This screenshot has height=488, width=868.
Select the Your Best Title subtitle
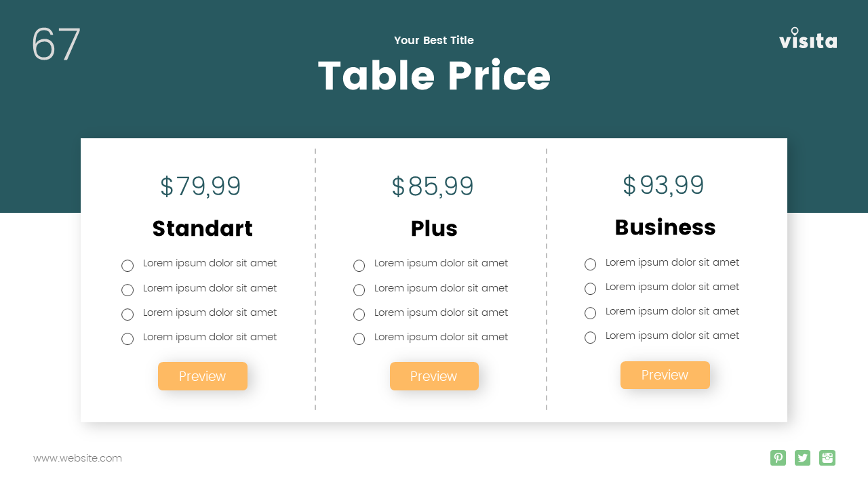point(434,41)
